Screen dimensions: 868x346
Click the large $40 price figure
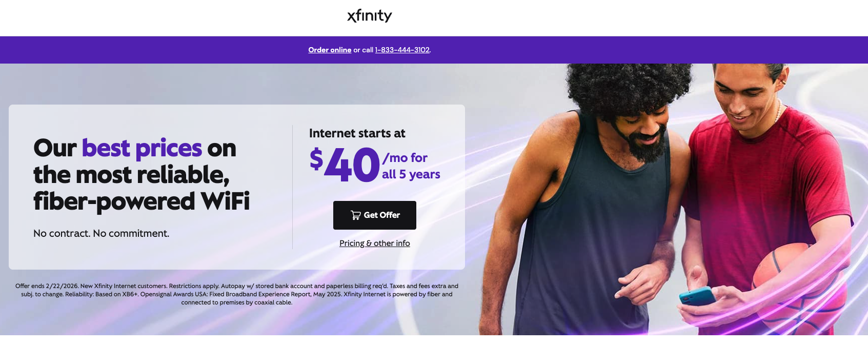point(345,165)
